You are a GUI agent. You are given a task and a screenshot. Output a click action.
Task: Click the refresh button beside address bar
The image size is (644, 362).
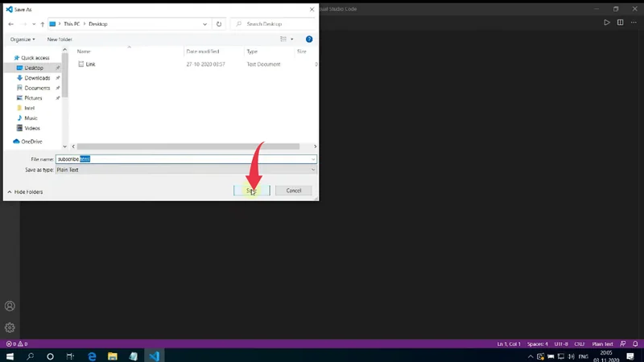tap(219, 24)
